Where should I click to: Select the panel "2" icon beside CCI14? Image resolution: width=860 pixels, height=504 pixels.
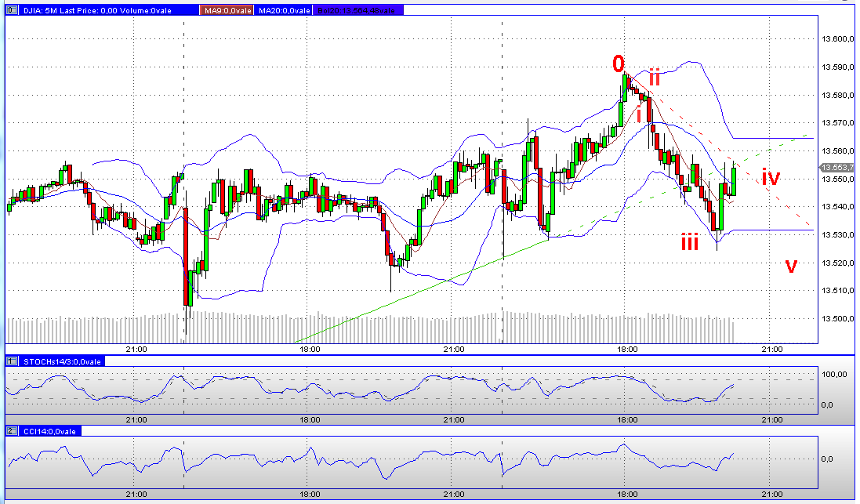10,432
